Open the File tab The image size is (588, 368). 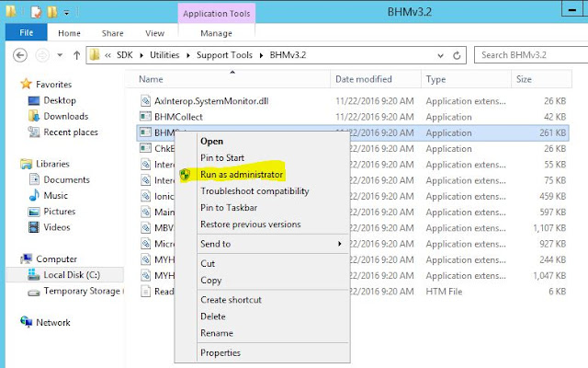click(27, 33)
